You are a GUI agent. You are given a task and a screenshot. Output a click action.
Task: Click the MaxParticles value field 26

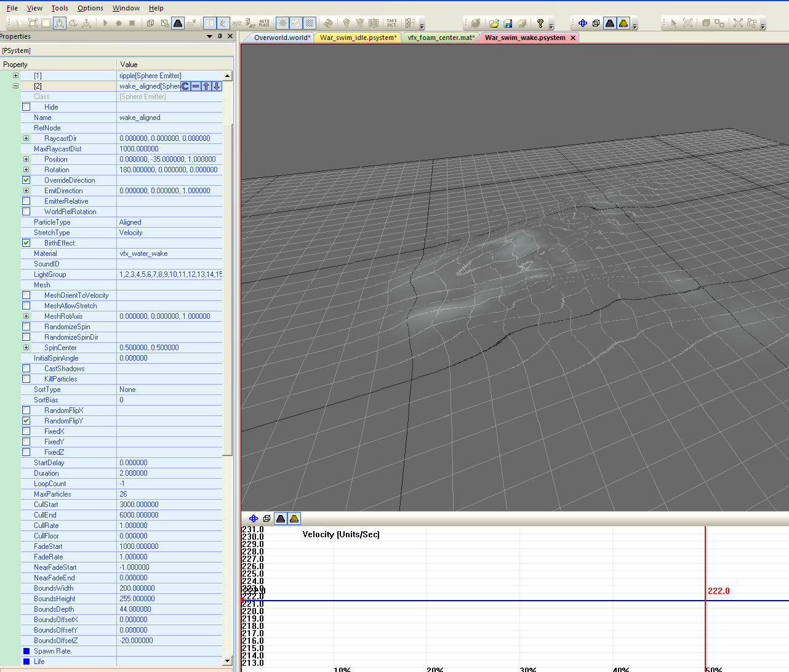tap(170, 494)
